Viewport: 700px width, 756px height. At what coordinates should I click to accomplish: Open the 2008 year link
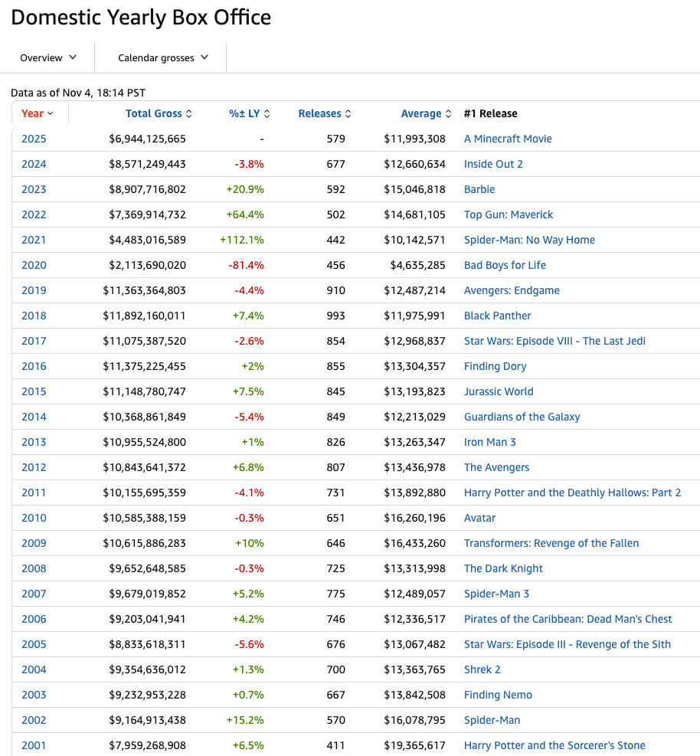tap(34, 568)
